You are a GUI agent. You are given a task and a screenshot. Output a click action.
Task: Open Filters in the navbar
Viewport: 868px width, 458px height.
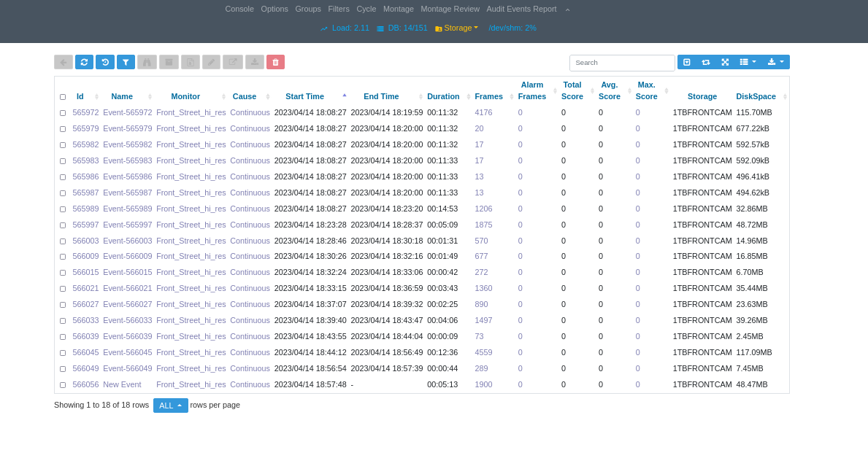(339, 9)
